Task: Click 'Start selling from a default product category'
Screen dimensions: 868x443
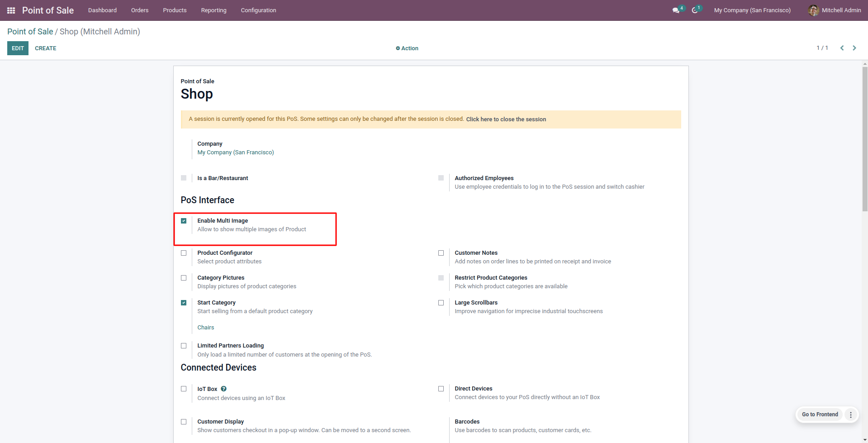Action: click(x=255, y=311)
